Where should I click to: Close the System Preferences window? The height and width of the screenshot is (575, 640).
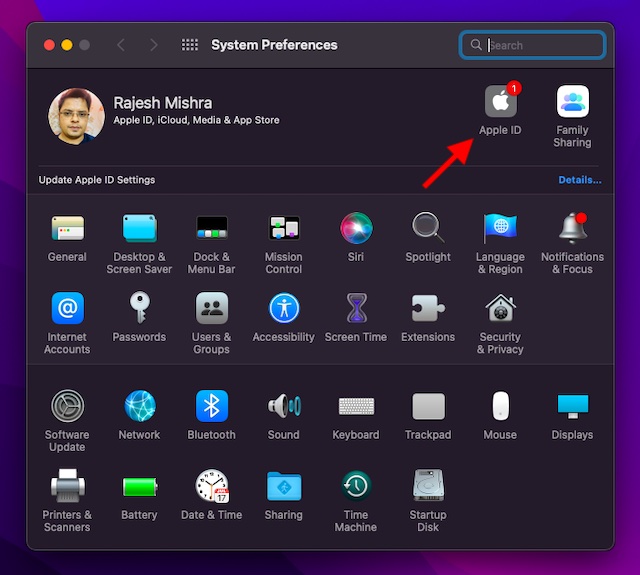[x=49, y=45]
